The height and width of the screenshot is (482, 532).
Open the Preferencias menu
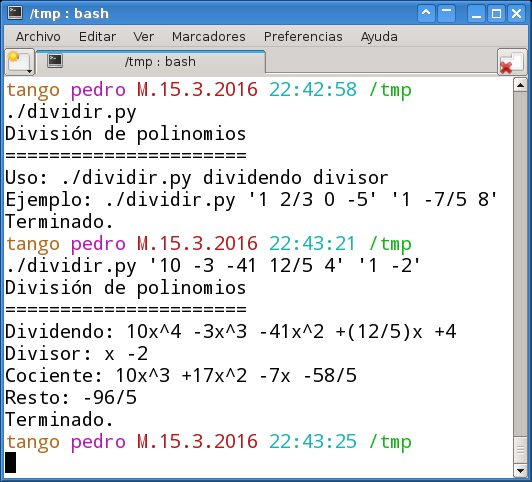pos(303,37)
